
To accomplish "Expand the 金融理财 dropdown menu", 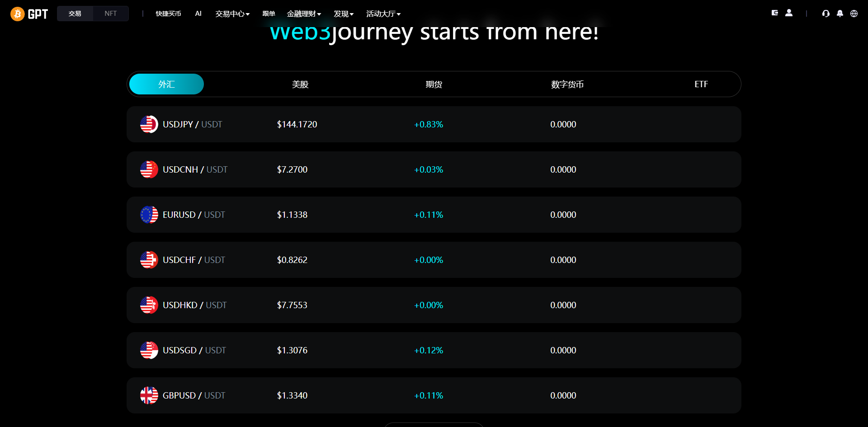I will tap(304, 14).
